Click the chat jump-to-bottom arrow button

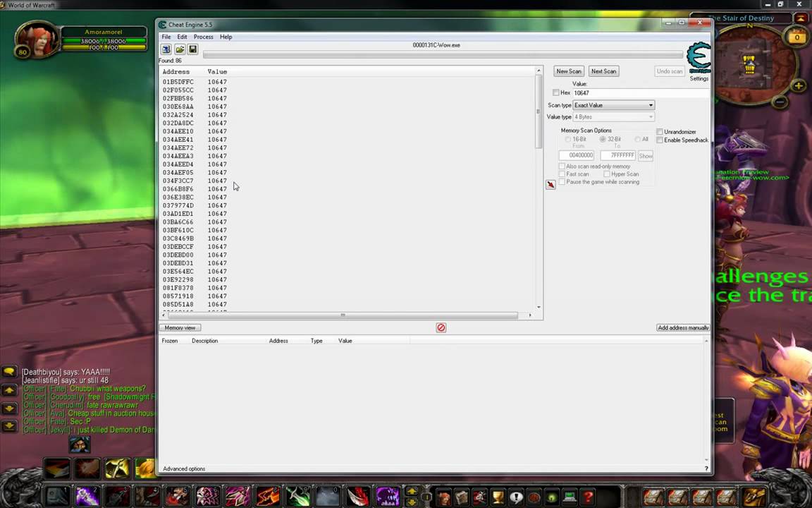coord(9,426)
